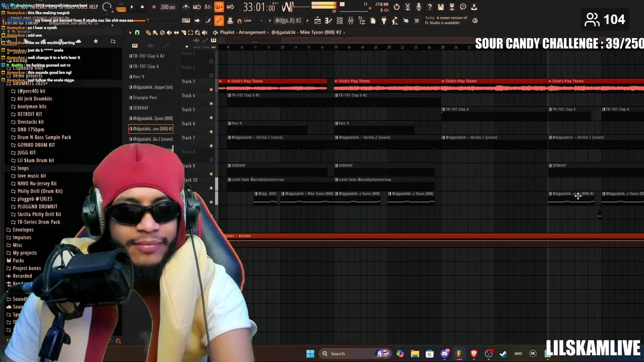The height and width of the screenshot is (362, 644).
Task: Toggle wait for input before playing
Action: [197, 7]
